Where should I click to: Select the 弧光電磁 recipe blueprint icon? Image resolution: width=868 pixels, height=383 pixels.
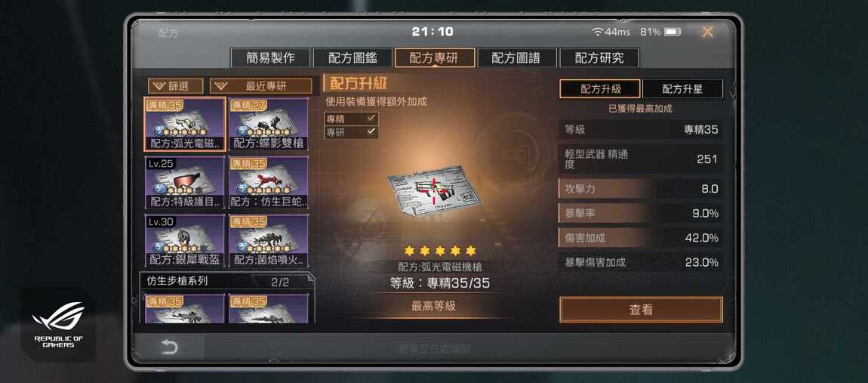pos(185,124)
